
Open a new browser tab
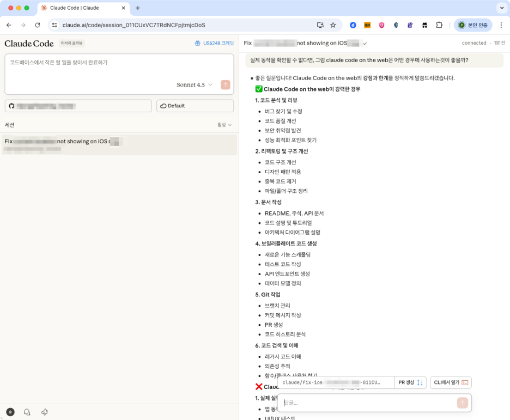tap(138, 8)
